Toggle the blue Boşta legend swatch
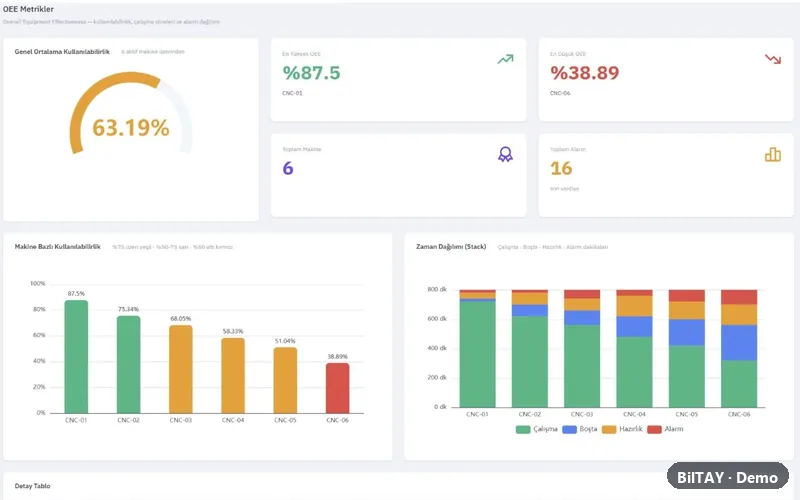 click(569, 430)
